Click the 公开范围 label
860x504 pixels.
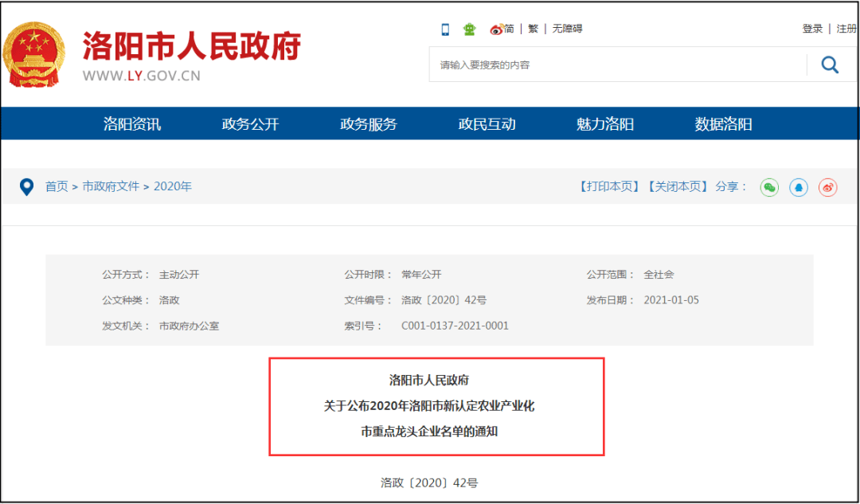click(611, 274)
